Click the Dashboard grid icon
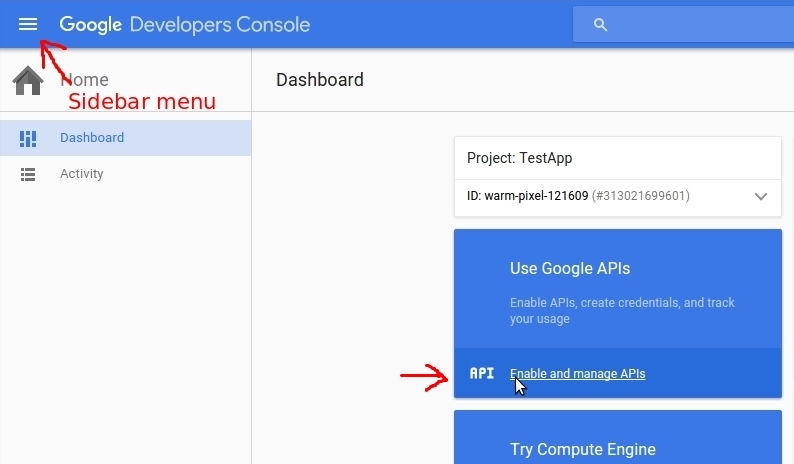794x464 pixels. click(x=28, y=138)
